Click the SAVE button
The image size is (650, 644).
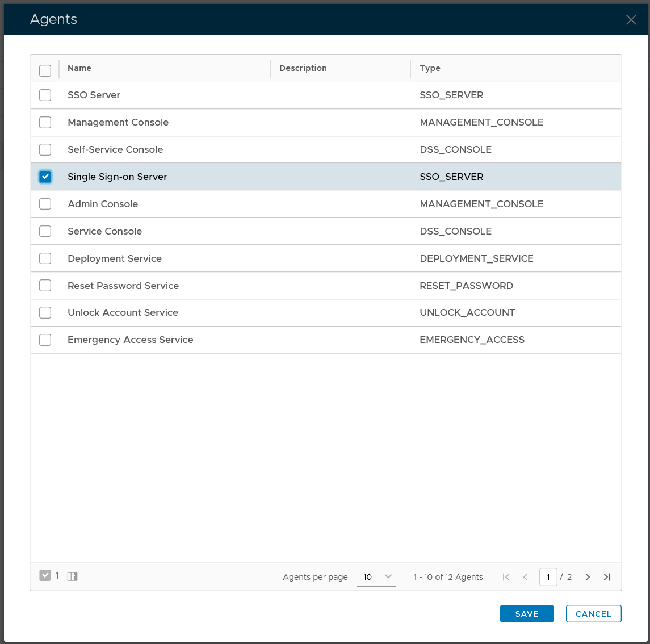click(x=526, y=614)
